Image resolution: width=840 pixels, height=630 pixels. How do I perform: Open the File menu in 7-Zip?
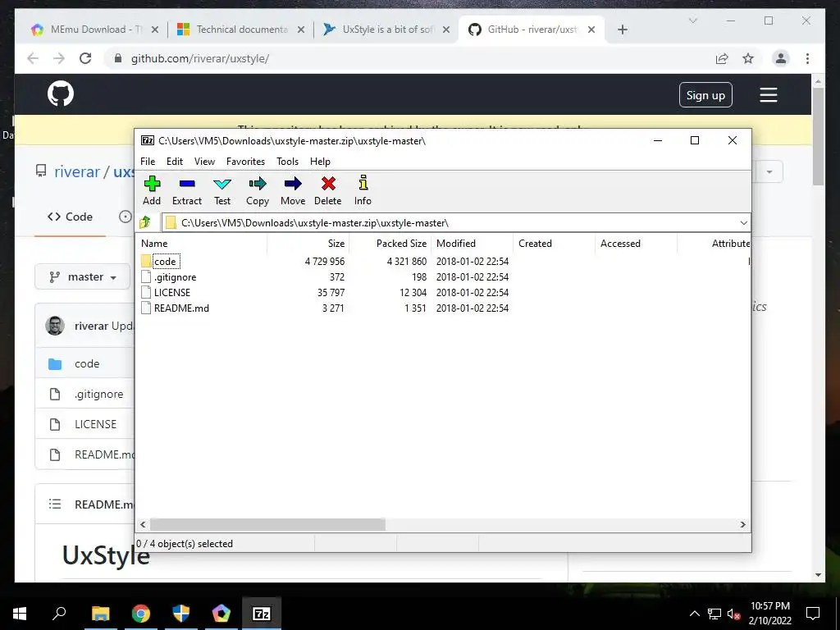(148, 162)
